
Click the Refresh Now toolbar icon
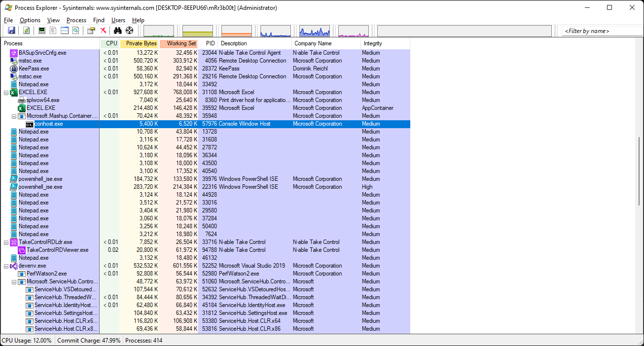26,31
